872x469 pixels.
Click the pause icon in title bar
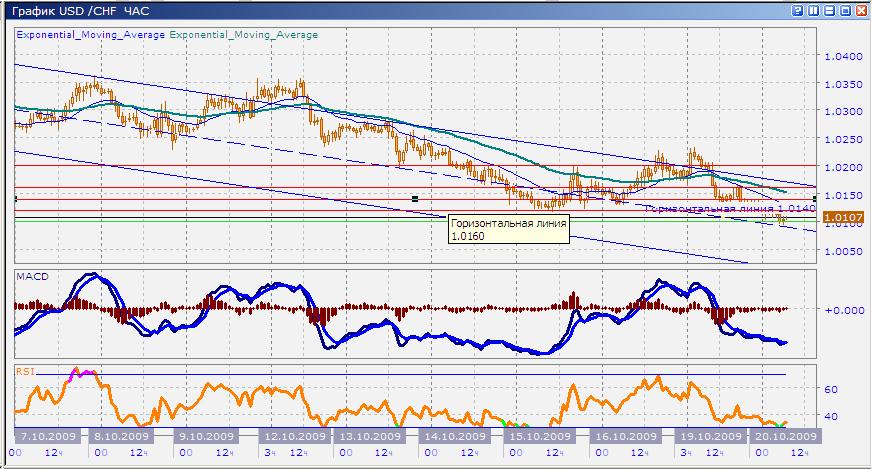point(813,10)
